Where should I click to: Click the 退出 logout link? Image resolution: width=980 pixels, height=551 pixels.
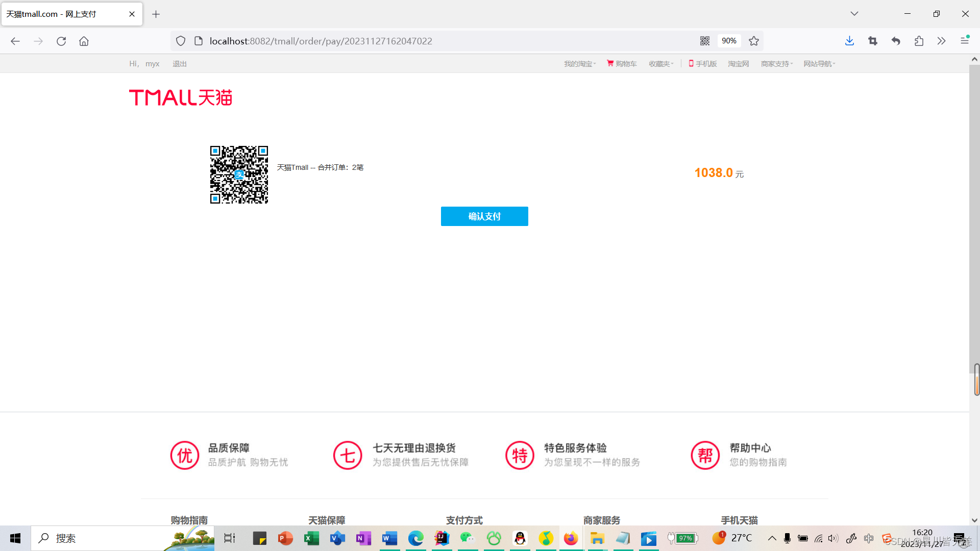(x=180, y=64)
